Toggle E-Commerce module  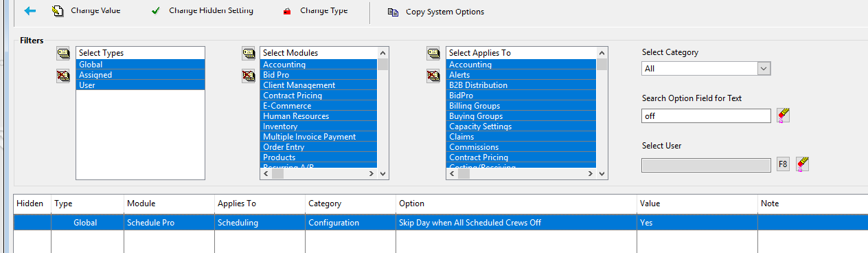click(x=319, y=106)
